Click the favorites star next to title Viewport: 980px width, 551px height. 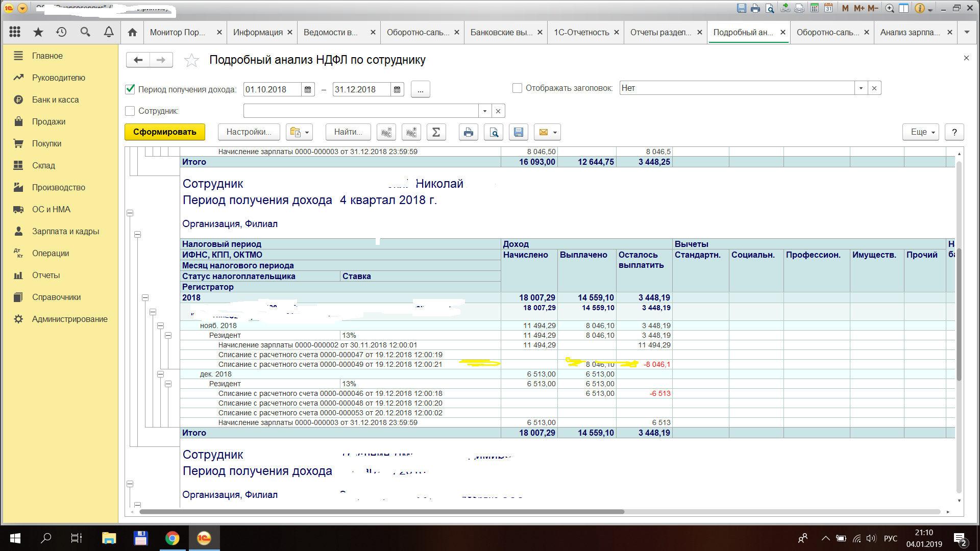pos(191,60)
